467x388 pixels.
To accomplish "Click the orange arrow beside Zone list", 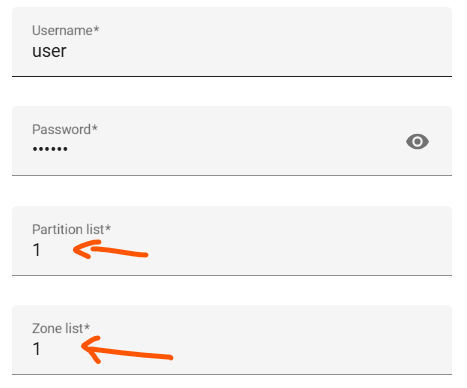I will pos(127,350).
